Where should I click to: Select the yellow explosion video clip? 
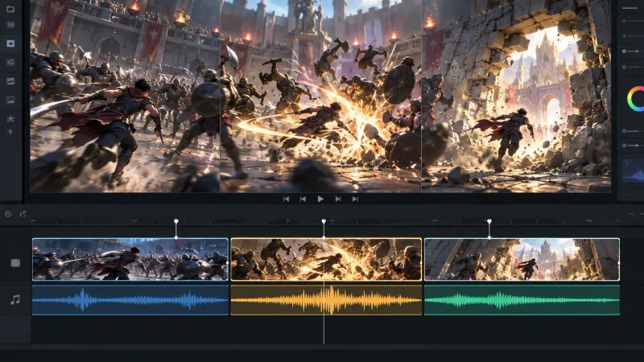pos(326,259)
